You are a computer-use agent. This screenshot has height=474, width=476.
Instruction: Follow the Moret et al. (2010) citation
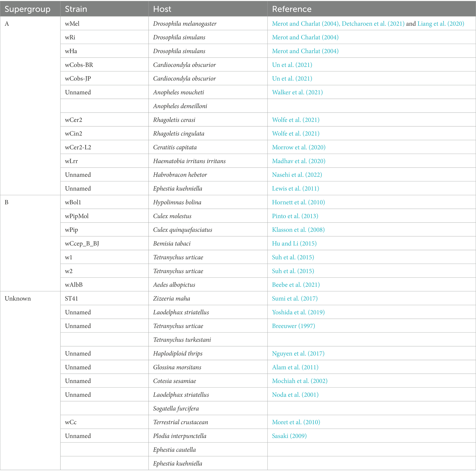coord(296,422)
